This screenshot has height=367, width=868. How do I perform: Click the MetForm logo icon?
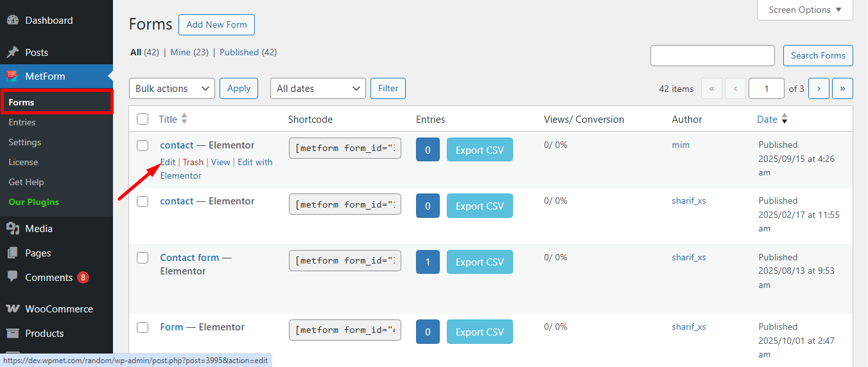pos(12,76)
